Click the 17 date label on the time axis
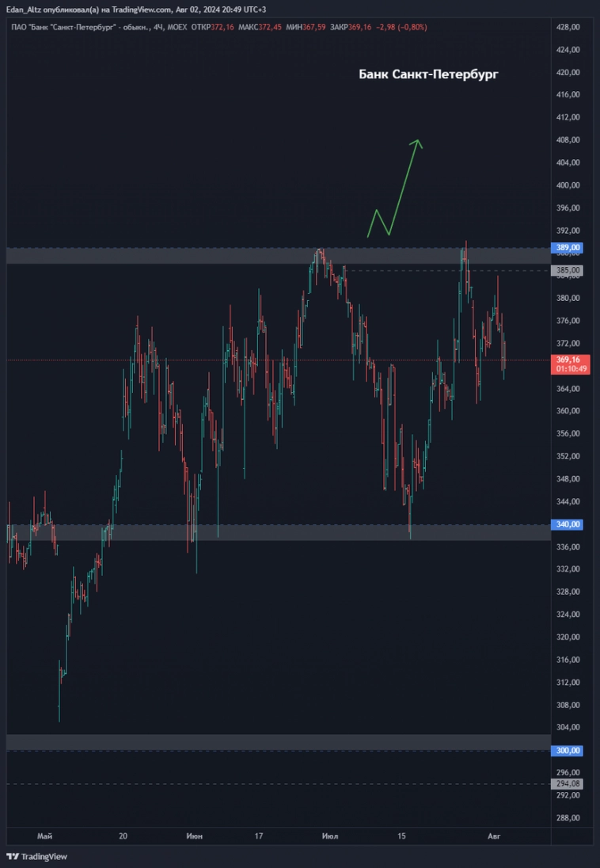 tap(258, 836)
